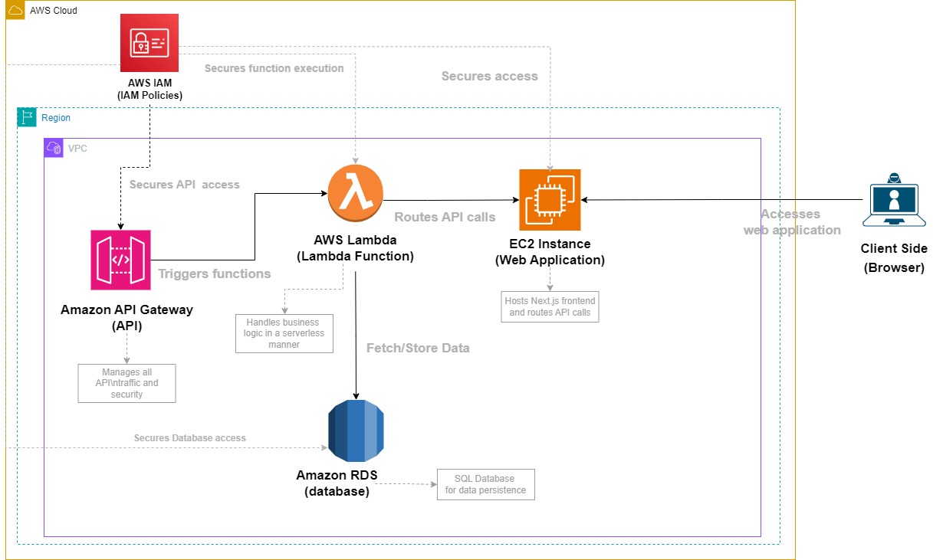This screenshot has height=560, width=933.
Task: Click the 'Secures function execution' label
Action: [x=274, y=68]
